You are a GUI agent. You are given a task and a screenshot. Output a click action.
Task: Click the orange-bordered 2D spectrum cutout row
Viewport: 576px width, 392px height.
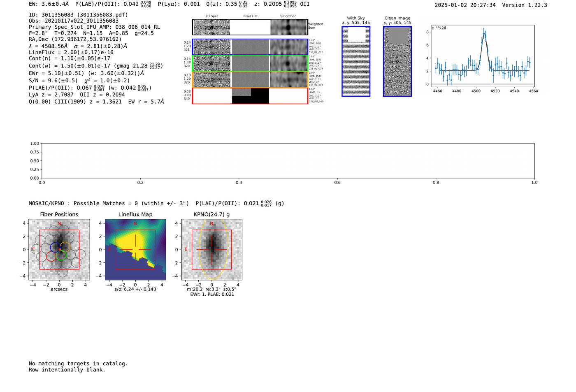click(x=250, y=79)
